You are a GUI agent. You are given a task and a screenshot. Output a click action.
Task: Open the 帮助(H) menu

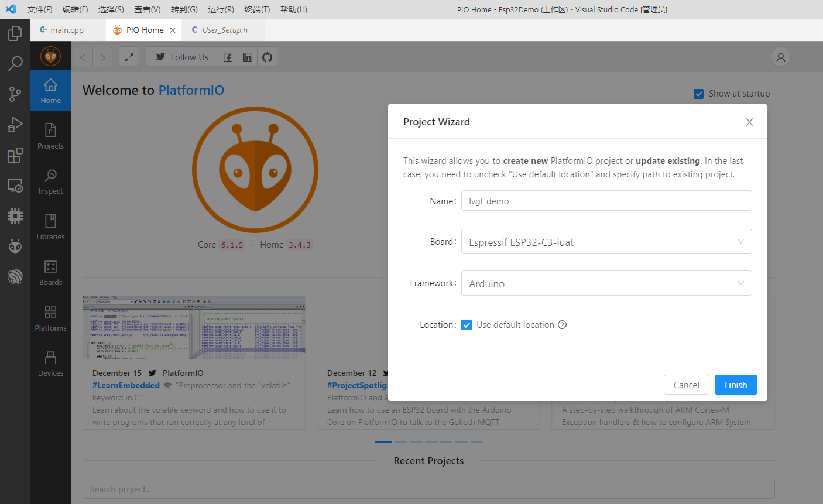pyautogui.click(x=294, y=9)
